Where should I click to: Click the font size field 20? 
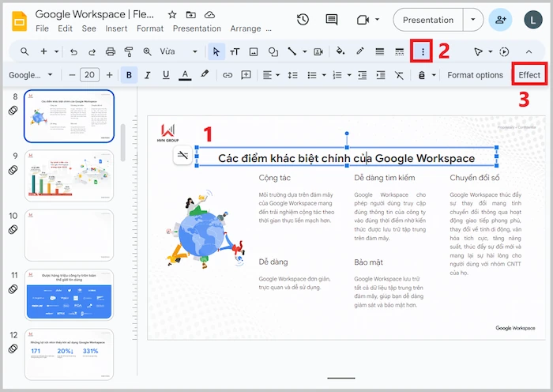point(89,75)
